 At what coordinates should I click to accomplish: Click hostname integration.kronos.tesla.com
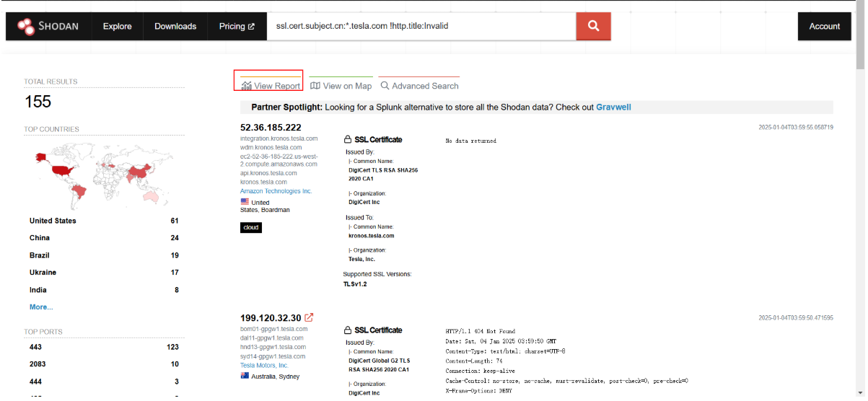coord(279,138)
